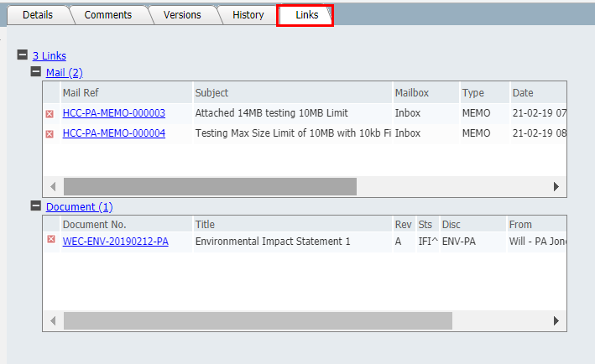This screenshot has height=364, width=595.
Task: Click the Mail table horizontal scrollbar thumb
Action: pos(211,186)
